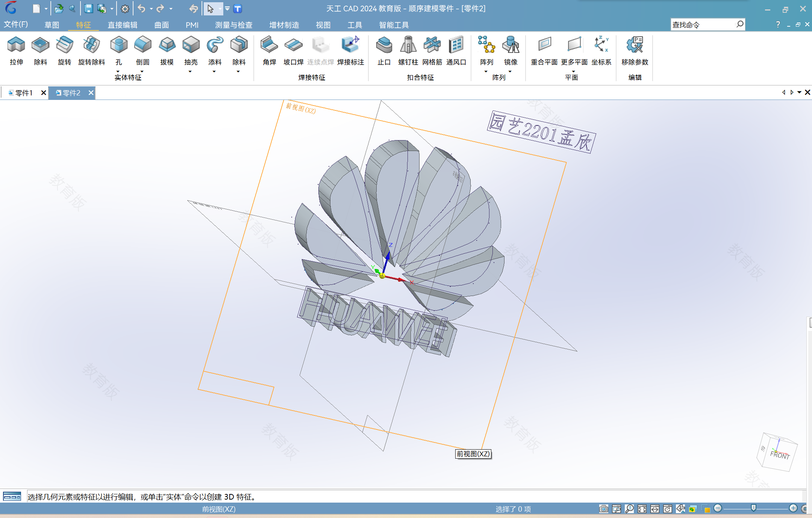
Task: Toggle the select arrow tool in title bar
Action: click(x=210, y=9)
